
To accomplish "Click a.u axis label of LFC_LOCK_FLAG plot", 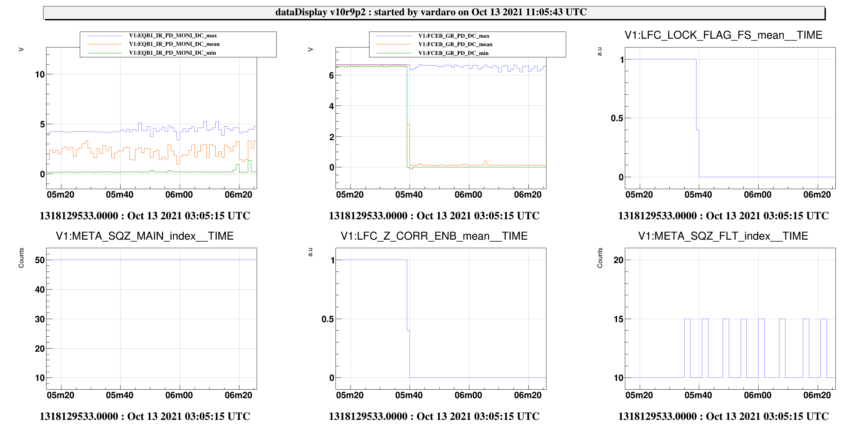I will tap(600, 52).
